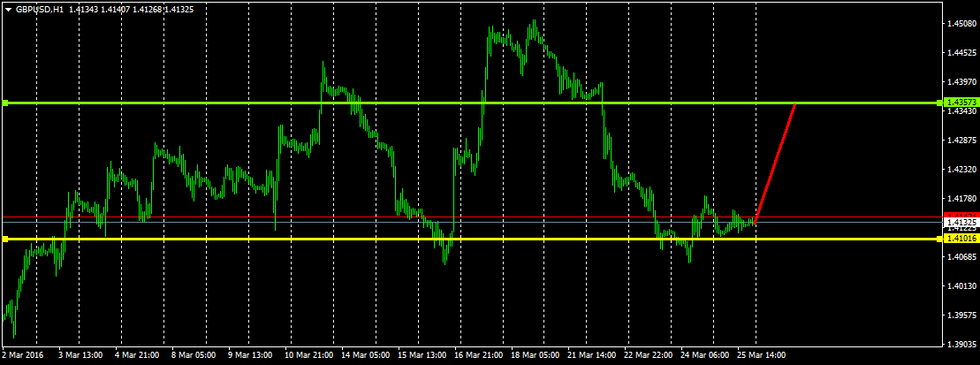Click the 15 Mar 13:00 time label
The width and height of the screenshot is (980, 365).
pos(422,354)
